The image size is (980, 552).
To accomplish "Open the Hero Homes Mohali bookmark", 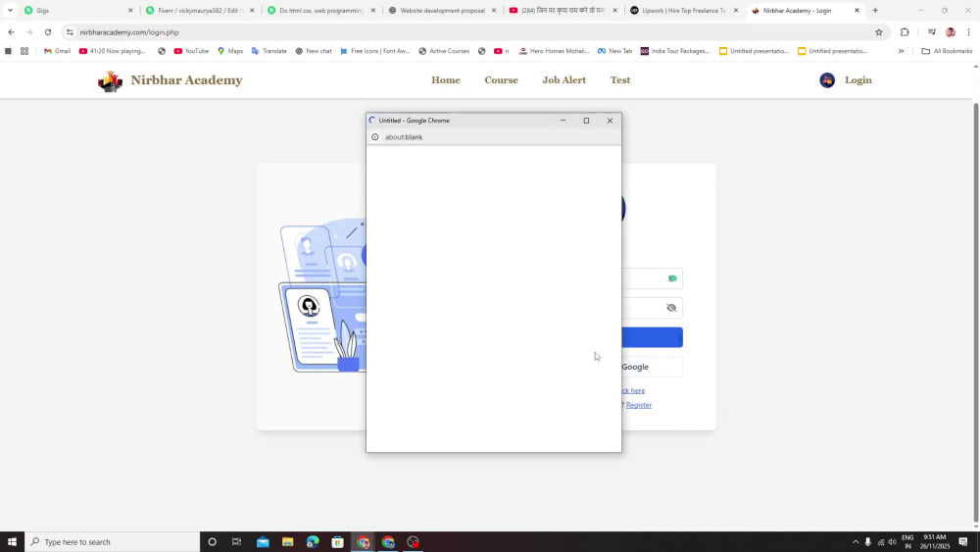I will (x=555, y=51).
